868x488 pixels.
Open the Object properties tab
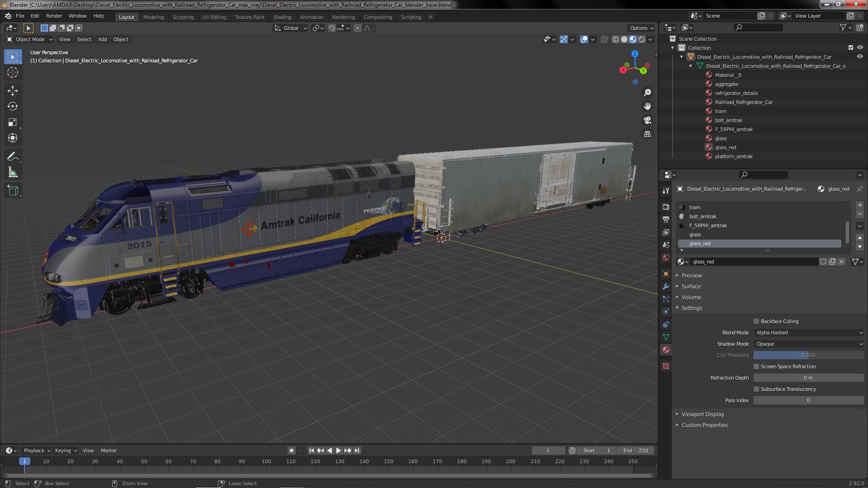tap(665, 273)
